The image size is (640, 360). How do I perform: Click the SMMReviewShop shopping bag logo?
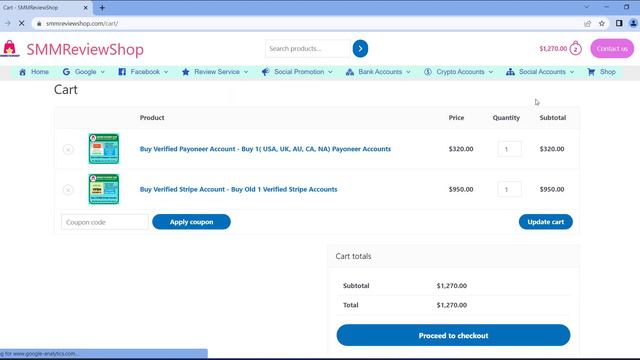(x=10, y=49)
